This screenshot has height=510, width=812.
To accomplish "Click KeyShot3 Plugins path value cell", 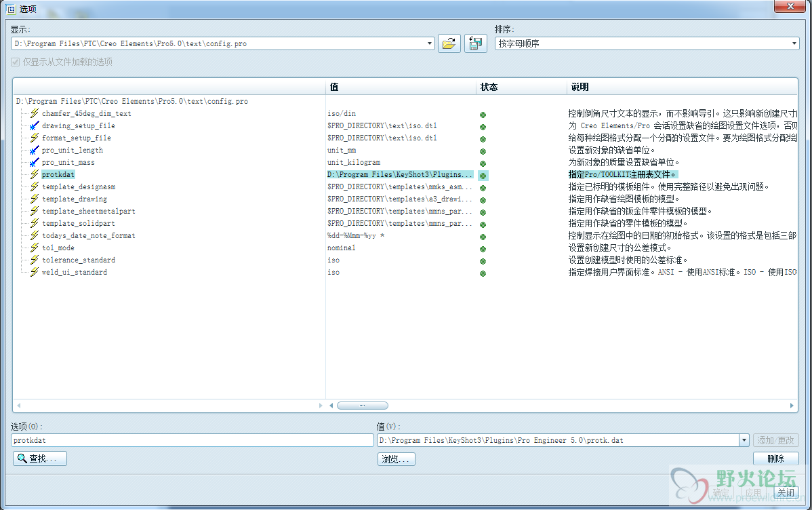I will [400, 175].
